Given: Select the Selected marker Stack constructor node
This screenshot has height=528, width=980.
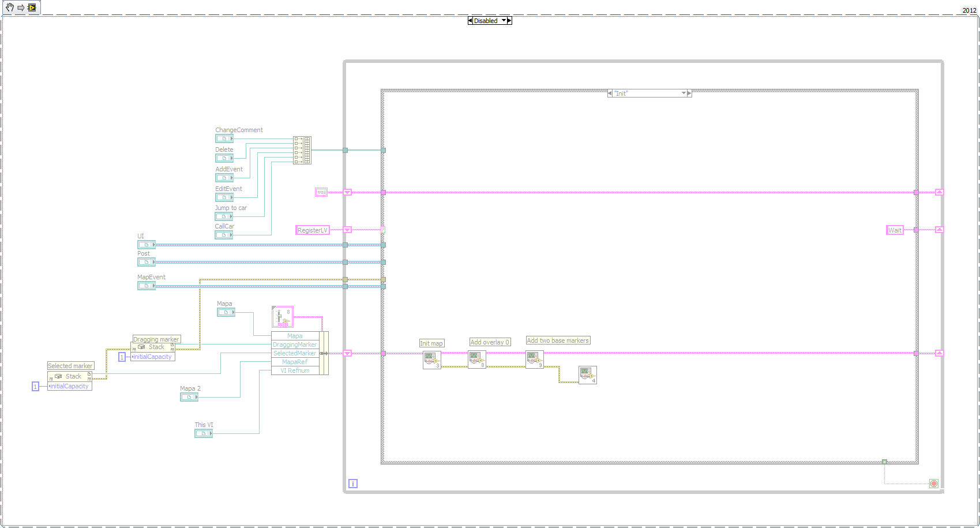Looking at the screenshot, I should 70,376.
